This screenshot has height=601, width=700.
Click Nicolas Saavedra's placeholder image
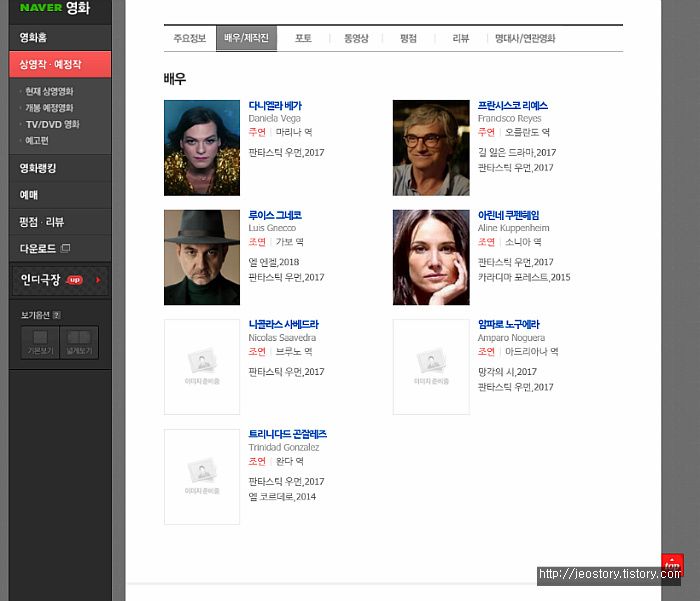coord(202,367)
